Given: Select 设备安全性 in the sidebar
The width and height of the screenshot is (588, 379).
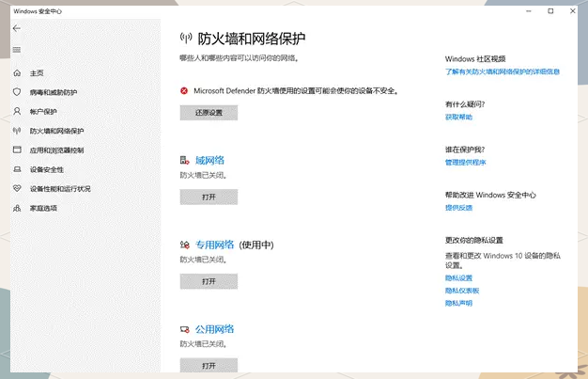Looking at the screenshot, I should coord(47,169).
